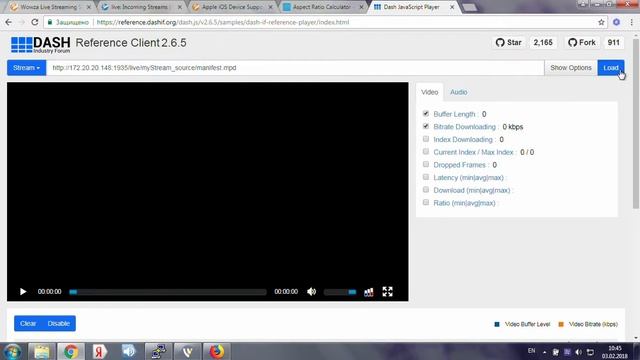The image size is (640, 360).
Task: Switch to Apple iOS Device Support tab
Action: (231, 7)
